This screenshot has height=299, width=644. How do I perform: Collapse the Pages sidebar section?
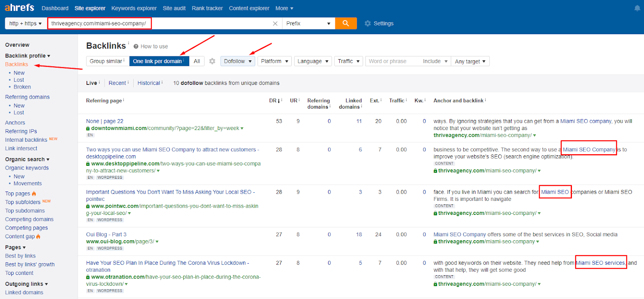[15, 247]
